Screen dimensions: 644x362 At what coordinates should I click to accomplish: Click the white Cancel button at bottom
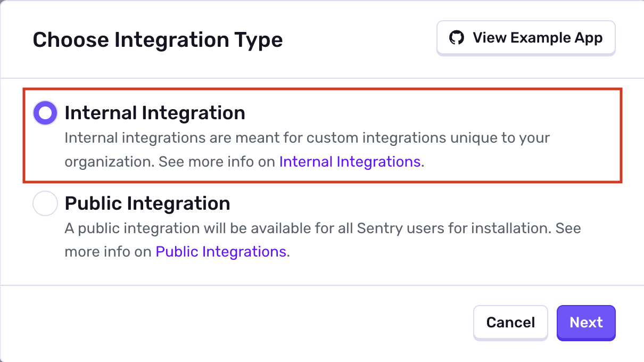(510, 323)
